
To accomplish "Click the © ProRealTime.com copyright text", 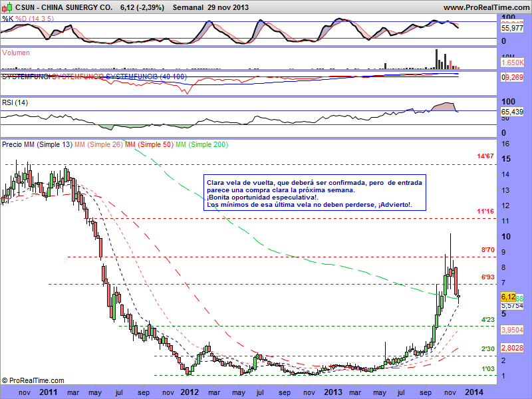I will click(x=33, y=380).
